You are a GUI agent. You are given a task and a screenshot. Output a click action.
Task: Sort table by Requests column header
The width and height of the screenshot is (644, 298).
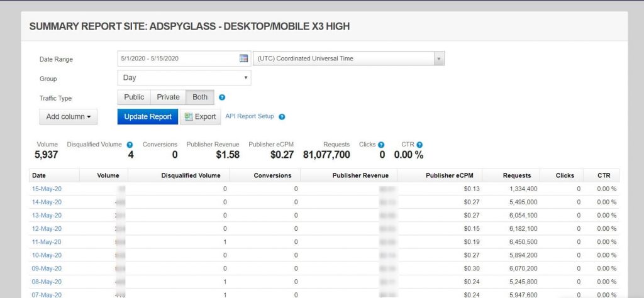516,176
